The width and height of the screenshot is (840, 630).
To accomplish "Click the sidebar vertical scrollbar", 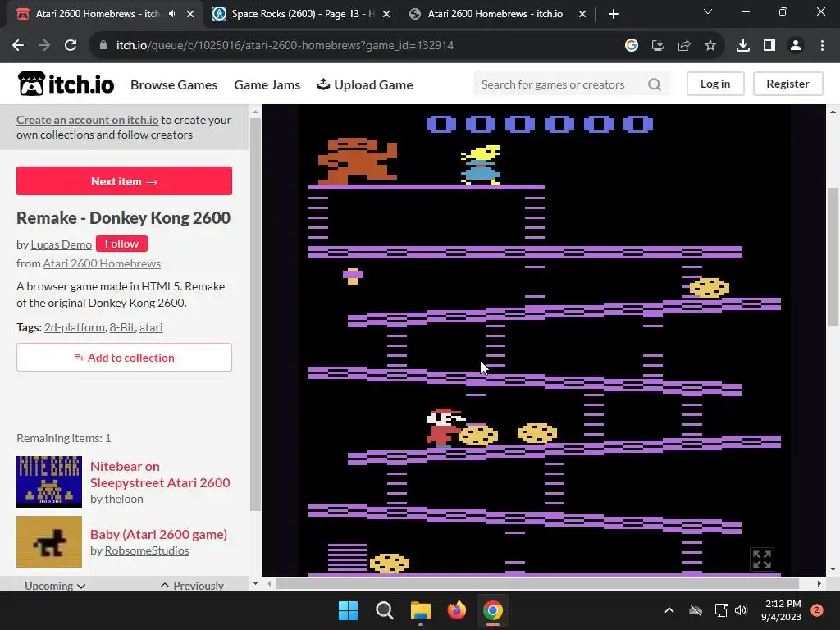I will click(x=256, y=313).
